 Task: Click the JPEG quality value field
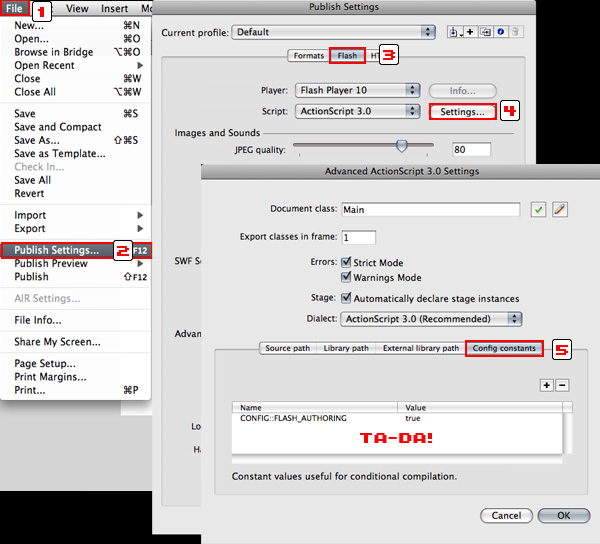click(x=471, y=149)
